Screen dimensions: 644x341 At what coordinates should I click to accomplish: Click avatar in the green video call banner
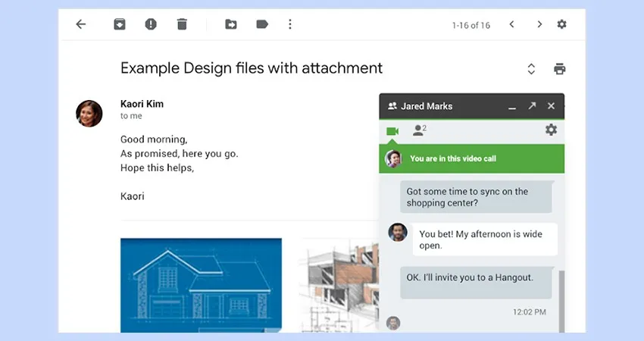point(393,158)
